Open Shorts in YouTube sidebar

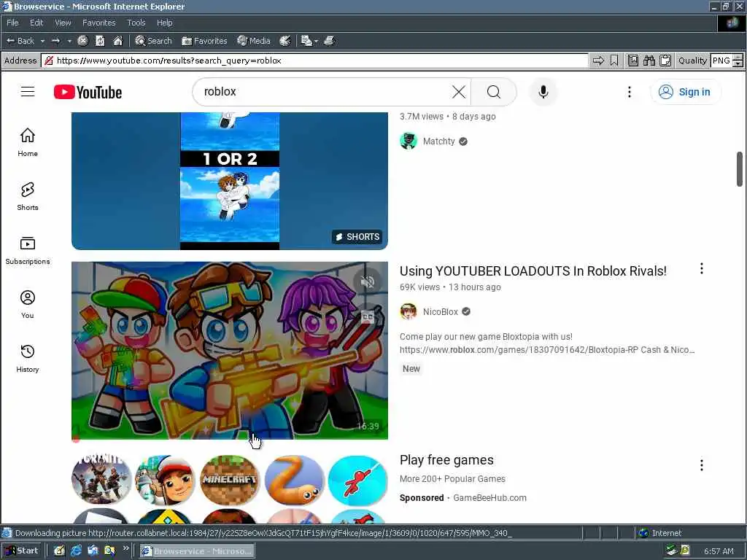28,196
